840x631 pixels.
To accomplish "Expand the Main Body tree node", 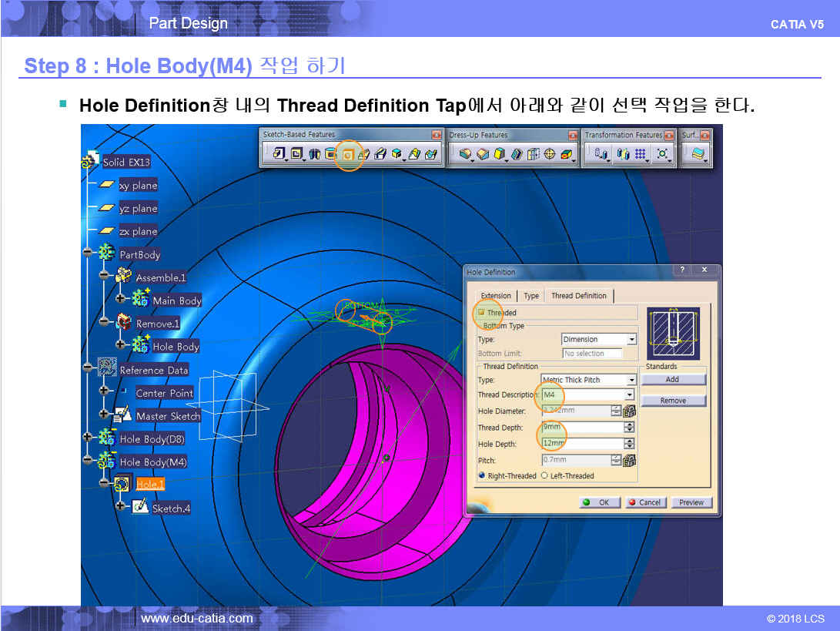I will coord(120,298).
